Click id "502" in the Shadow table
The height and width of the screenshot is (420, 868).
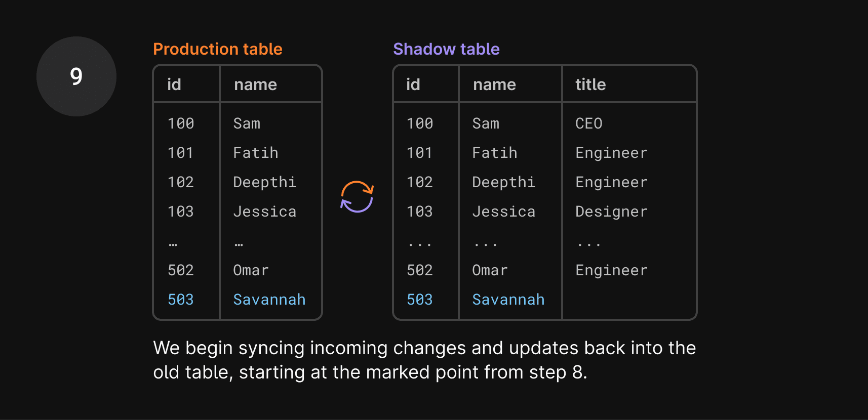click(x=420, y=270)
